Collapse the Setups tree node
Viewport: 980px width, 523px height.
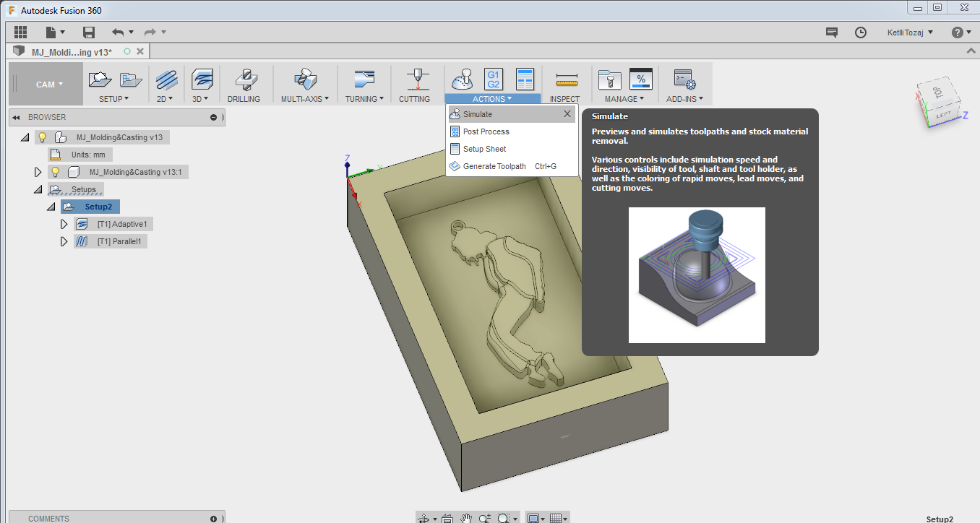click(38, 189)
